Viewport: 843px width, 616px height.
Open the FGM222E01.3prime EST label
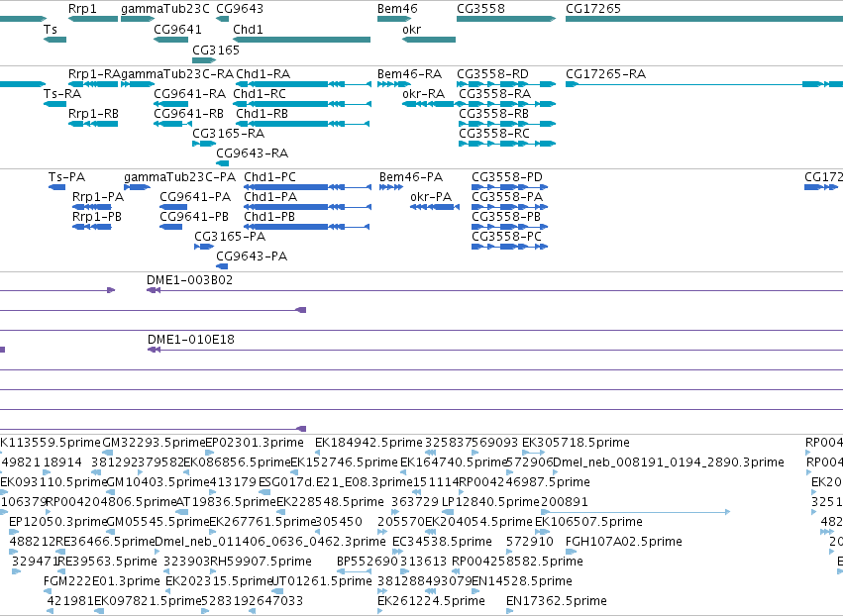[102, 580]
